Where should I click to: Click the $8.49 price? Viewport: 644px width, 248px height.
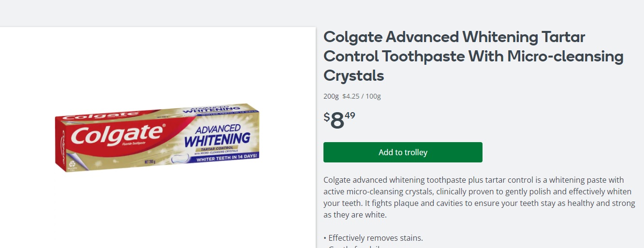[x=339, y=121]
